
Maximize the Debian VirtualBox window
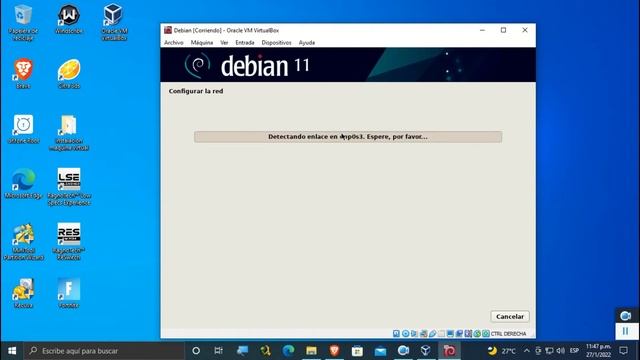tap(503, 30)
